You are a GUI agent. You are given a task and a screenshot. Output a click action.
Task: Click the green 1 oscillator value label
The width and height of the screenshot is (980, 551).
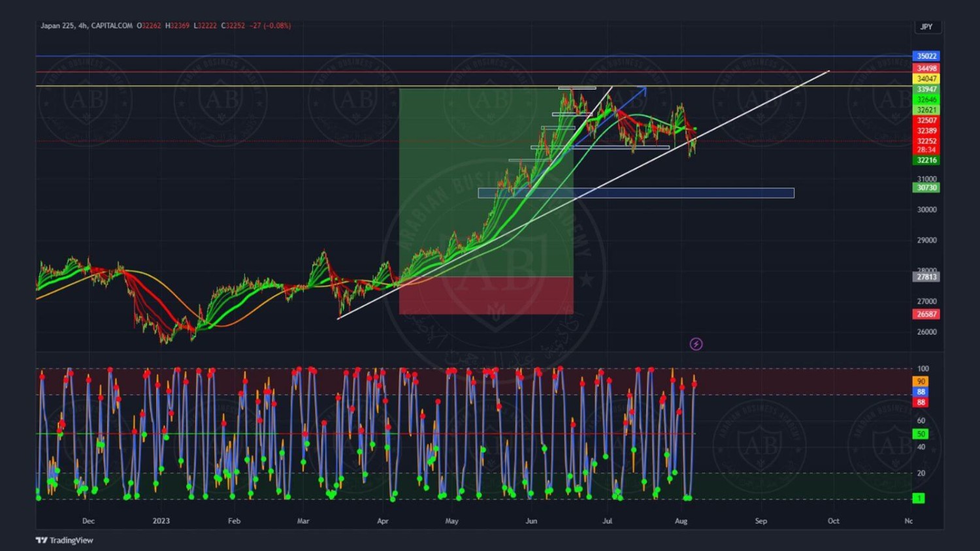[x=919, y=498]
